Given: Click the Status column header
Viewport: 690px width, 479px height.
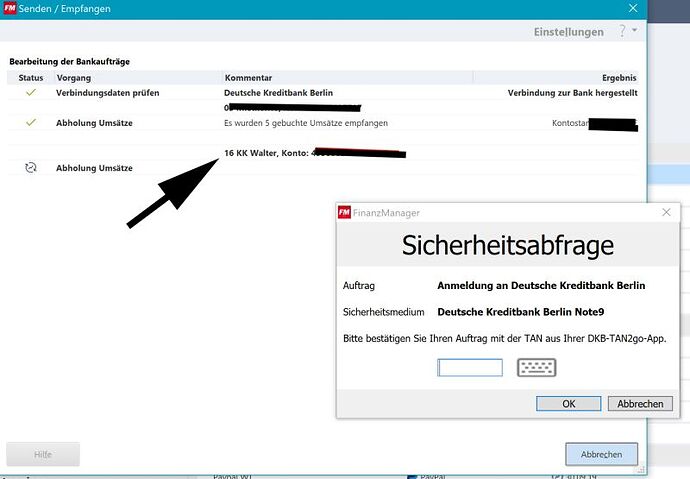Looking at the screenshot, I should [31, 78].
